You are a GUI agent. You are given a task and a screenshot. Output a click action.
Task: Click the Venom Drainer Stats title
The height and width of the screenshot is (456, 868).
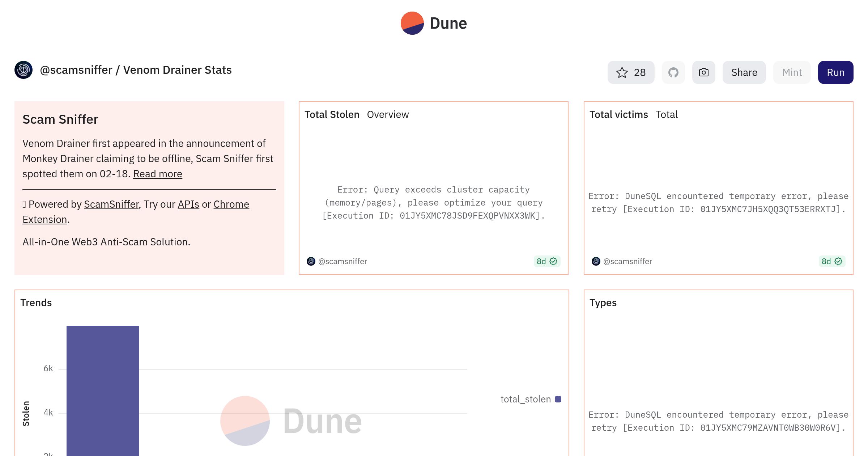click(177, 70)
